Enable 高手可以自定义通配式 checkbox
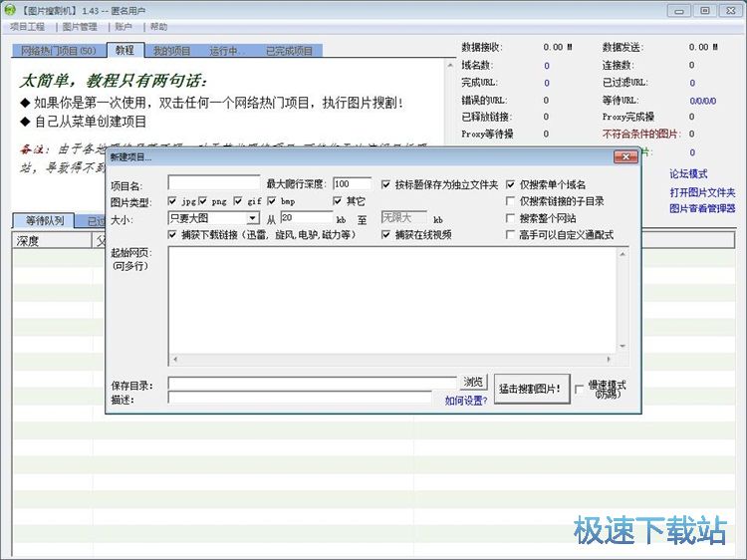The height and width of the screenshot is (560, 747). (x=510, y=234)
